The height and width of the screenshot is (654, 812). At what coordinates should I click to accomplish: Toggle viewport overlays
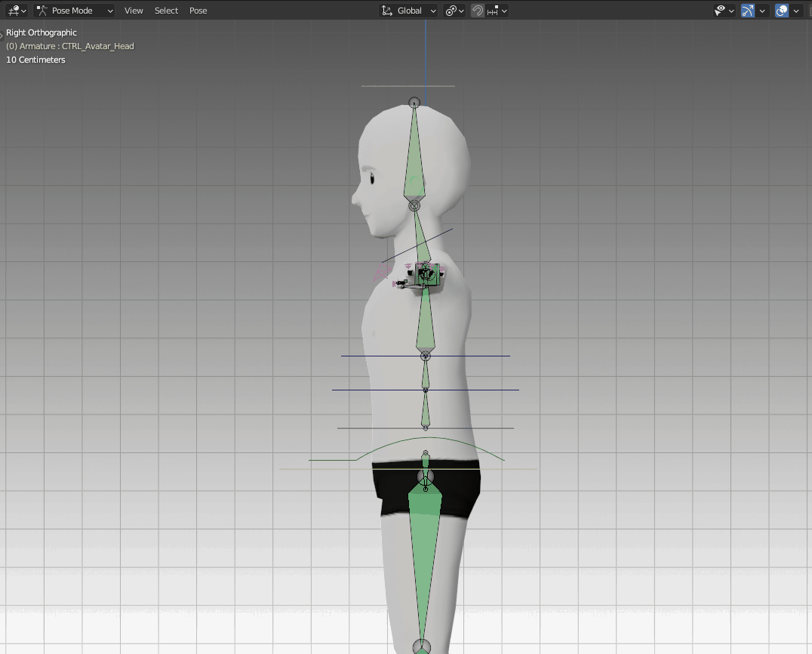click(x=782, y=11)
